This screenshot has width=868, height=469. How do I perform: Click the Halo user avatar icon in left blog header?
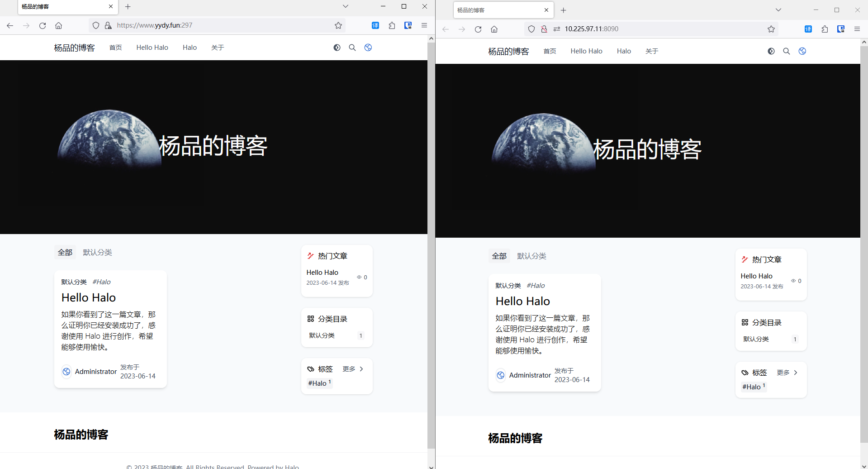tap(368, 48)
